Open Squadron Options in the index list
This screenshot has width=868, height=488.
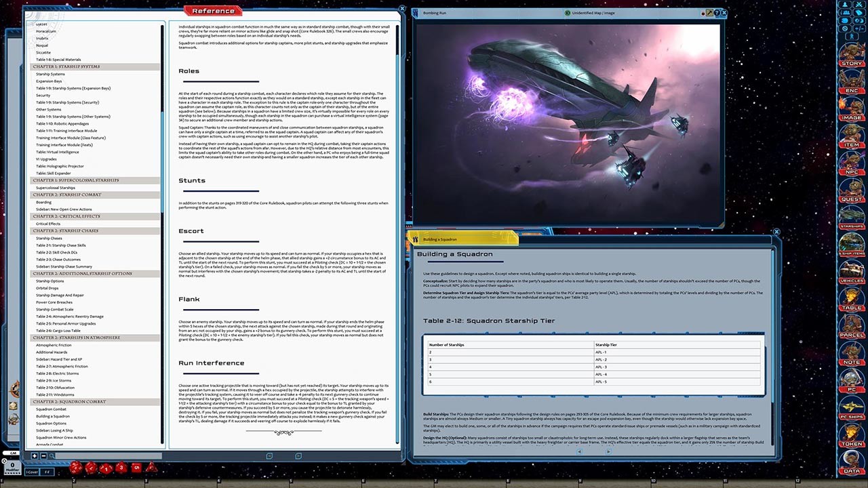click(x=51, y=424)
